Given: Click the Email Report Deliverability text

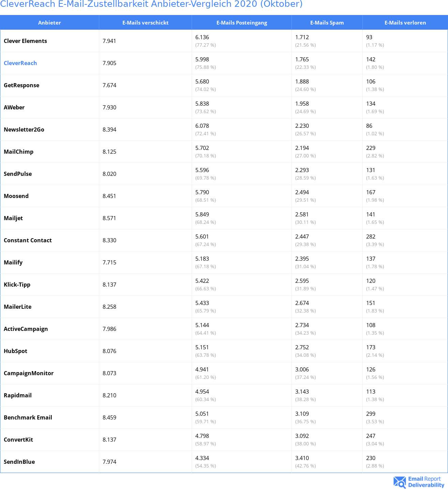Looking at the screenshot, I should [x=426, y=482].
